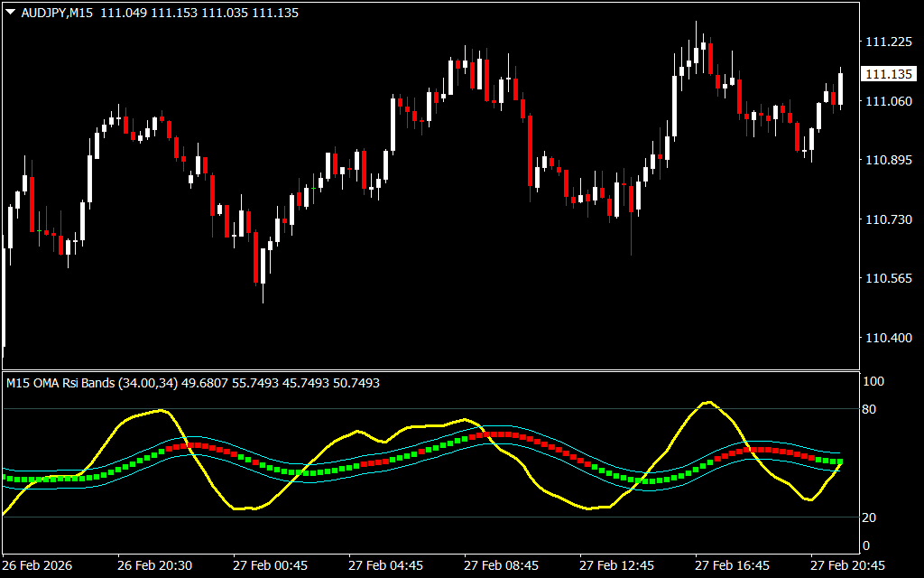Screen dimensions: 924x578
Task: Select the 111.060 price axis value
Action: click(x=888, y=101)
